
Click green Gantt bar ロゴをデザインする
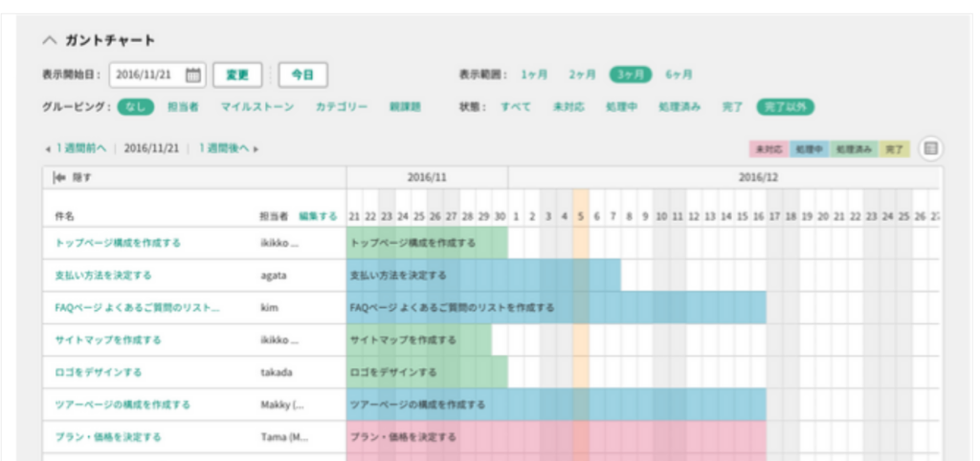428,373
